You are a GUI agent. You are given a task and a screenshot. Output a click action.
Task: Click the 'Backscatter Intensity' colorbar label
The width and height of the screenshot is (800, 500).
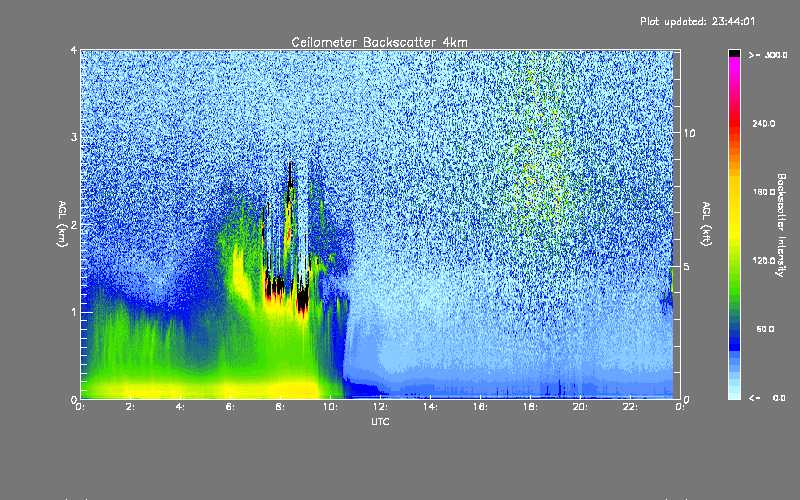point(781,225)
